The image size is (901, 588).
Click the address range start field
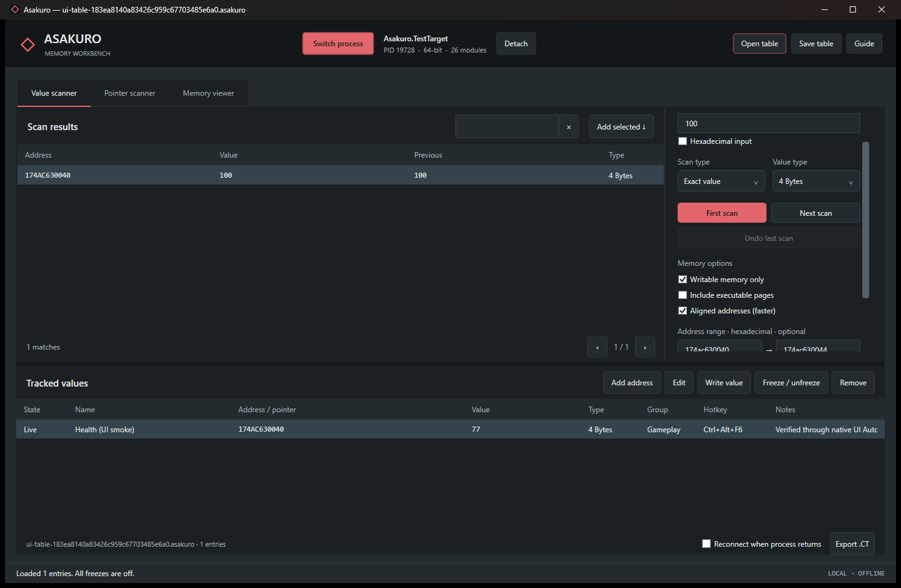[x=720, y=347]
